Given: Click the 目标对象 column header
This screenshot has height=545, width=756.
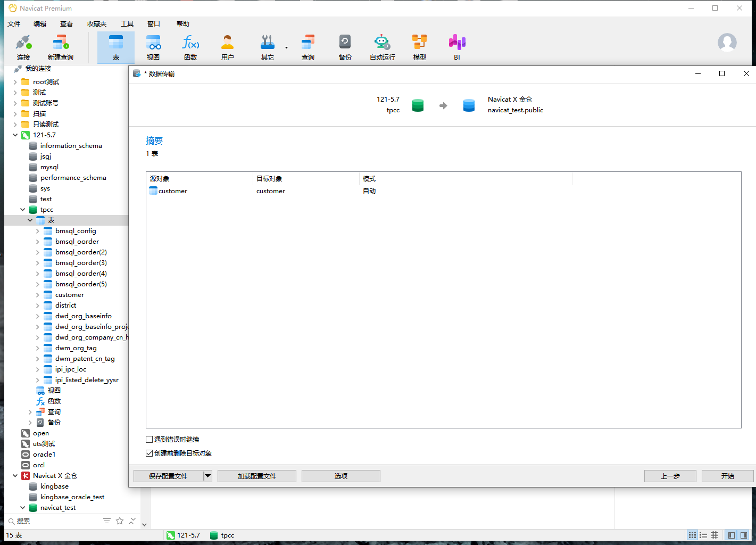Looking at the screenshot, I should coord(306,179).
